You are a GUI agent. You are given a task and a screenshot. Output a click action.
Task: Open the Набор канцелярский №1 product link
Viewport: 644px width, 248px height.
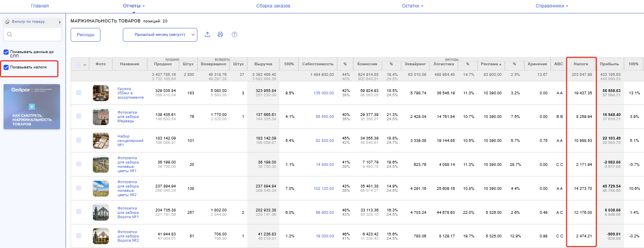(x=130, y=141)
